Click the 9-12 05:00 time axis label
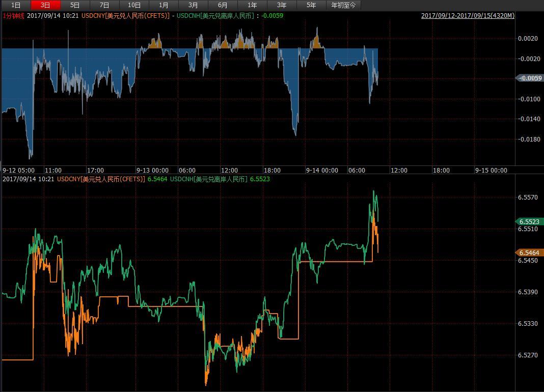 click(18, 171)
